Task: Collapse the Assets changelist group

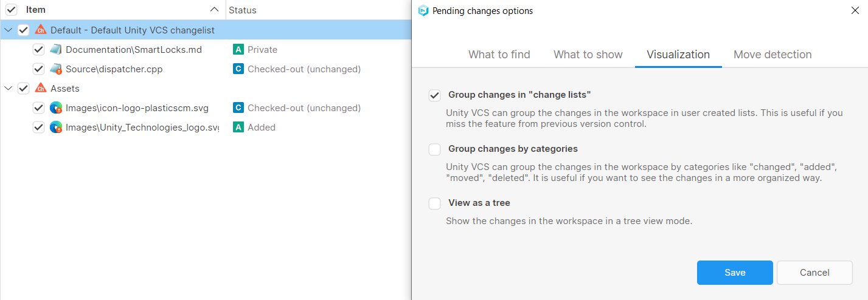Action: (x=8, y=88)
